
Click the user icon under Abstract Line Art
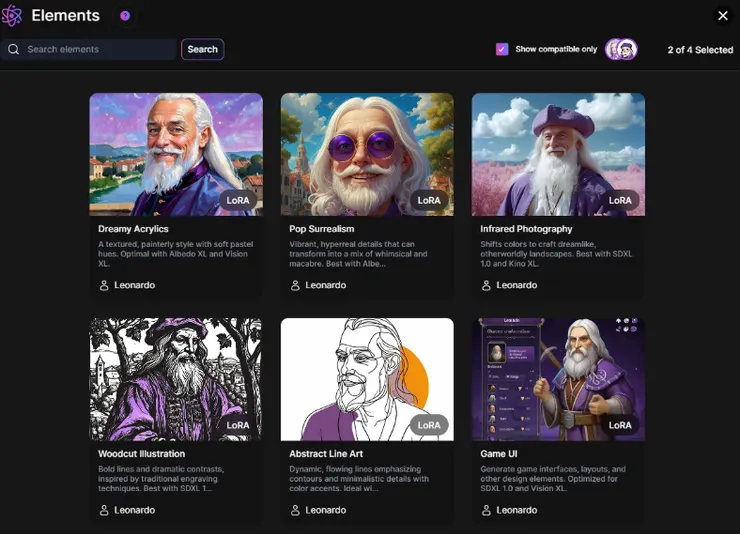tap(295, 510)
